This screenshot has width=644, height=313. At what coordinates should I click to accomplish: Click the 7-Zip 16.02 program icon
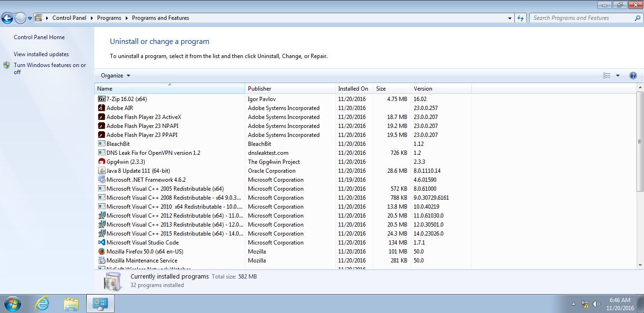(101, 99)
